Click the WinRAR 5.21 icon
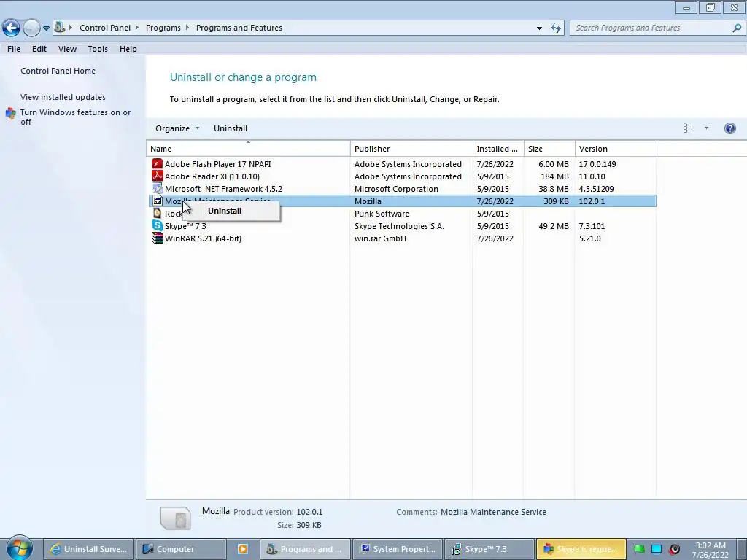 click(157, 238)
